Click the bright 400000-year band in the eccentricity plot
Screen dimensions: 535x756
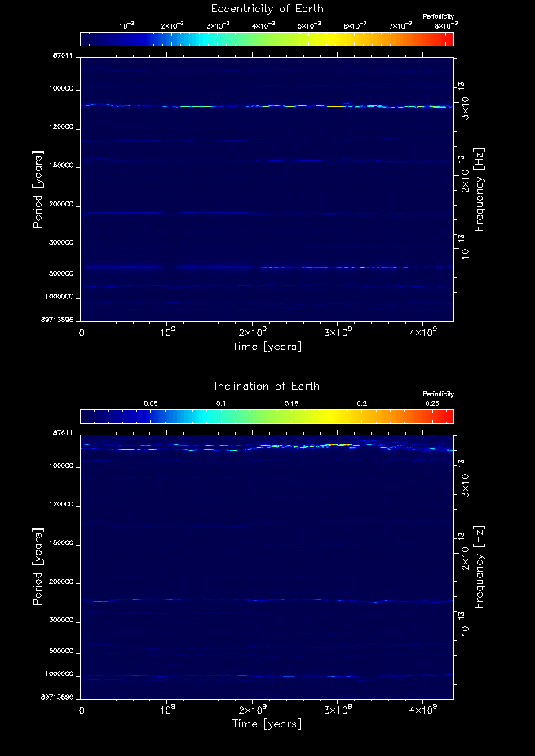point(204,267)
